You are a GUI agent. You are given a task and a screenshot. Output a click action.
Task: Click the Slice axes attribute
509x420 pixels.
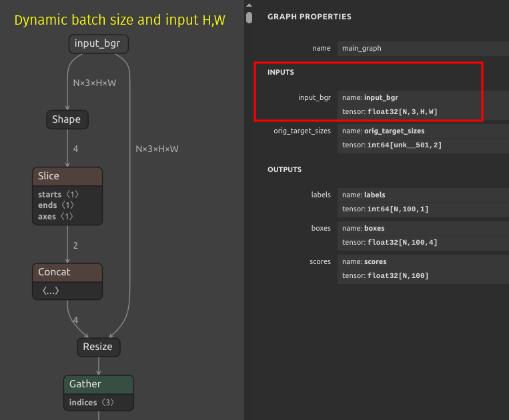click(x=56, y=217)
